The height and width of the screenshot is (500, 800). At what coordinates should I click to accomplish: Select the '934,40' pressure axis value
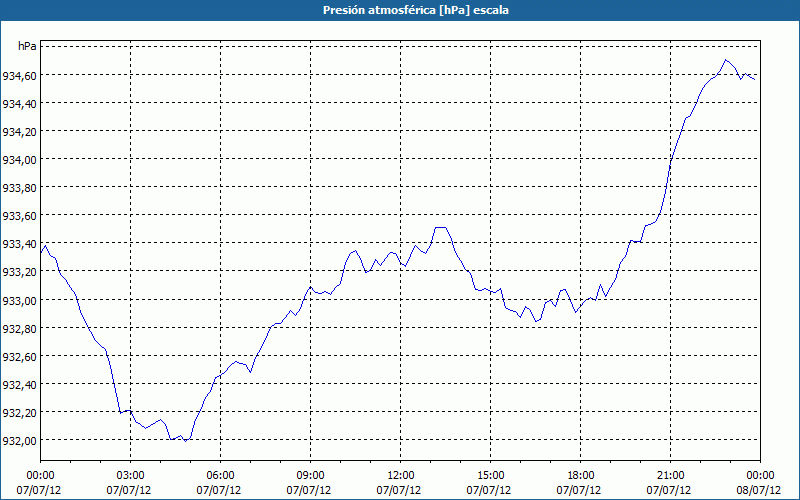pos(19,104)
